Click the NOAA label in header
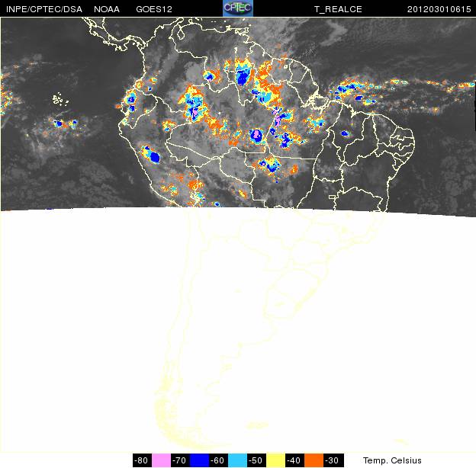Screen dimensions: 476x468 107,9
